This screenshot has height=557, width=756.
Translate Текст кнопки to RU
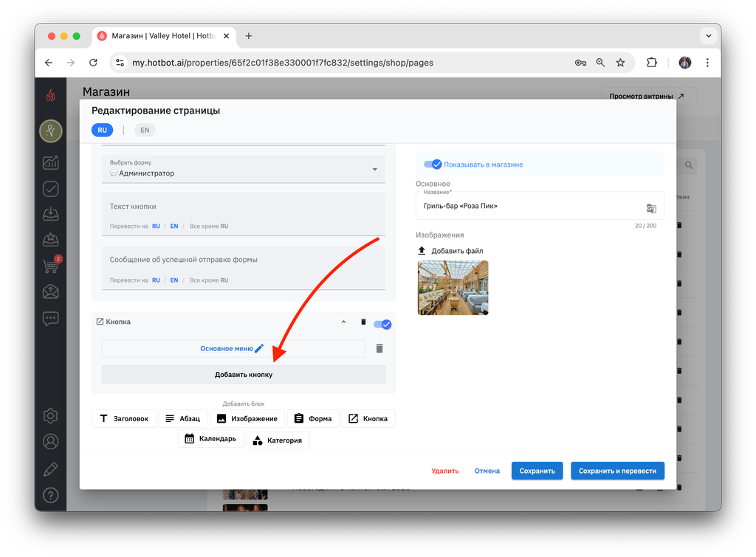pos(156,226)
